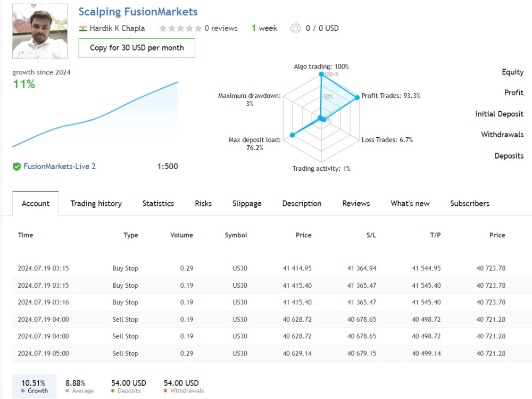Open Hardik K Chapla's profile link
The image size is (532, 399).
[117, 28]
